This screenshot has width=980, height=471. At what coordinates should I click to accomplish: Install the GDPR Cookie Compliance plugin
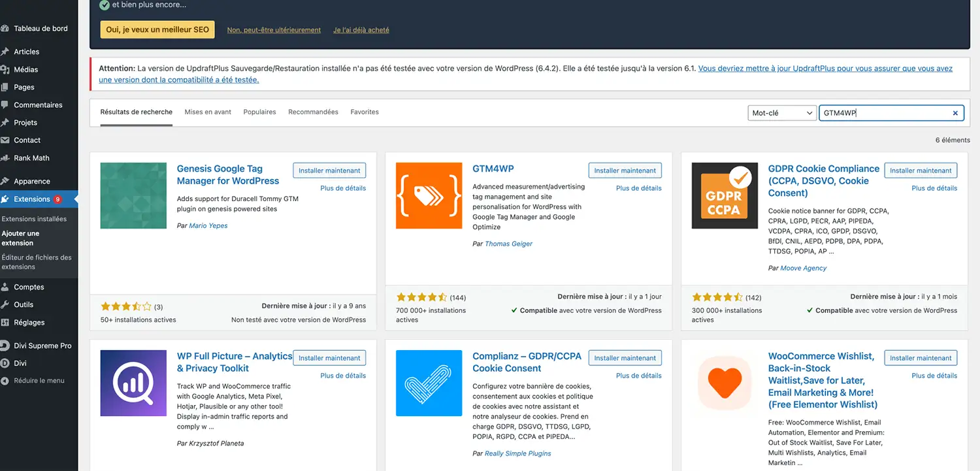point(921,171)
